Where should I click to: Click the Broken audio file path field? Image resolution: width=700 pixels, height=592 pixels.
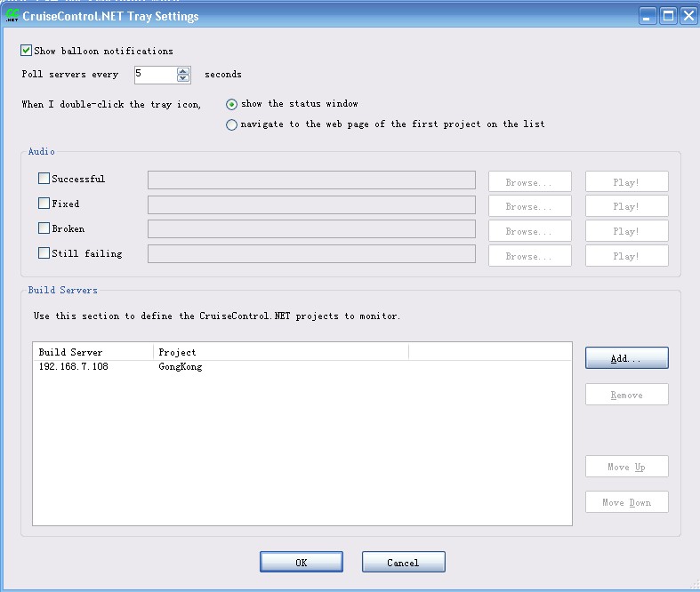tap(311, 228)
